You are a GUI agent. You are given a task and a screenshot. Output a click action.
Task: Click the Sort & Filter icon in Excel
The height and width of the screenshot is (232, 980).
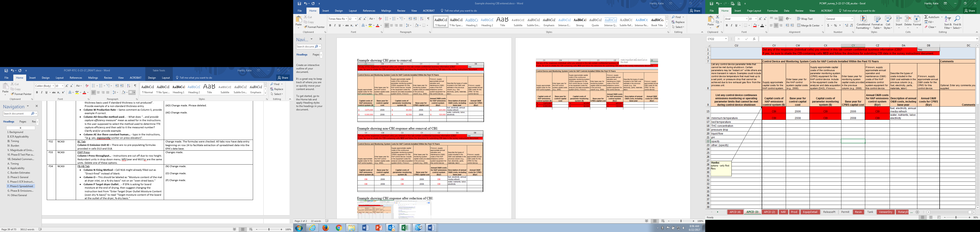[948, 19]
